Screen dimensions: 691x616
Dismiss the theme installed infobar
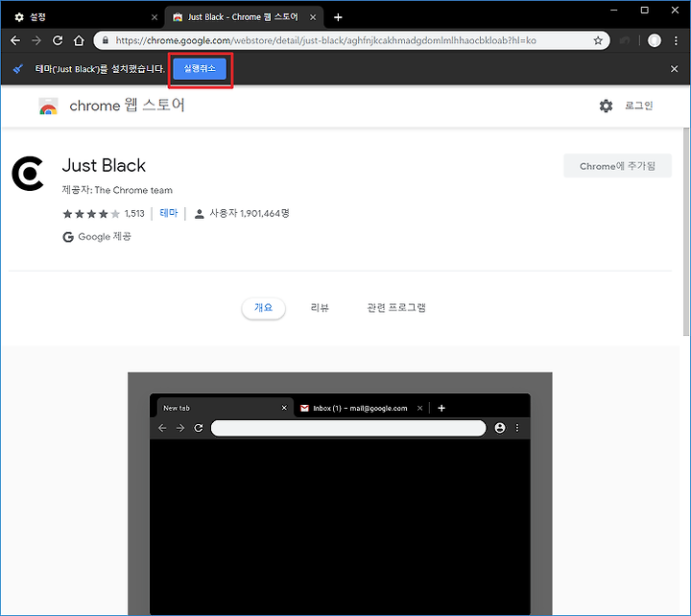pyautogui.click(x=674, y=69)
